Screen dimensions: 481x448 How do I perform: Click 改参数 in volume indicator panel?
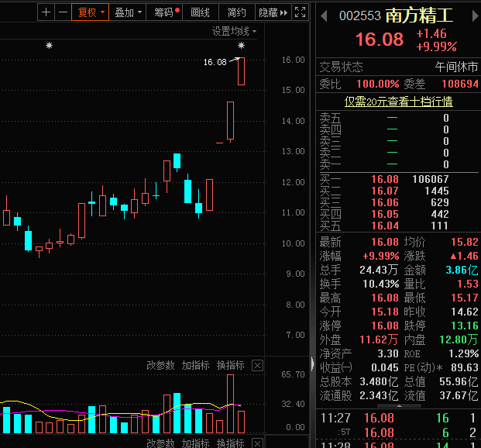160,366
